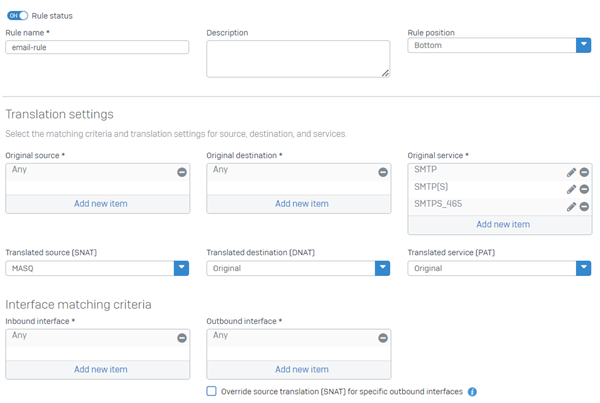This screenshot has width=600, height=403.
Task: Edit the SMTP service entry
Action: click(x=571, y=172)
